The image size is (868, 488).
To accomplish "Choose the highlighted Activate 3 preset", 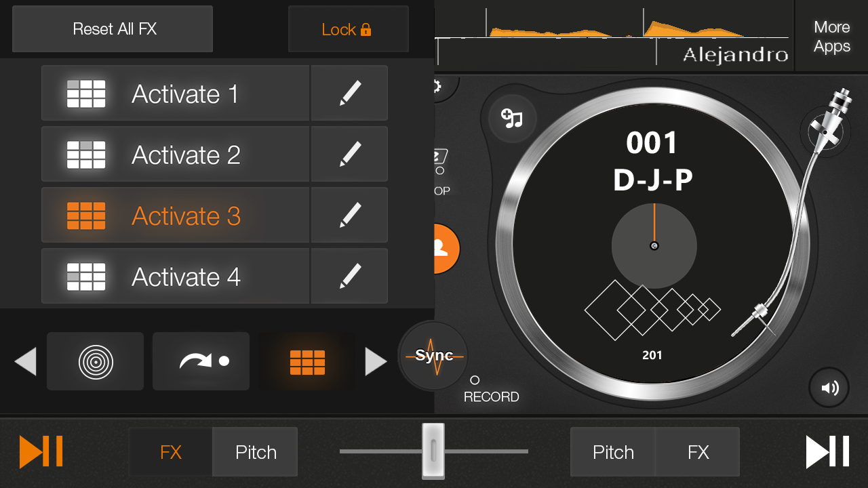I will point(176,216).
